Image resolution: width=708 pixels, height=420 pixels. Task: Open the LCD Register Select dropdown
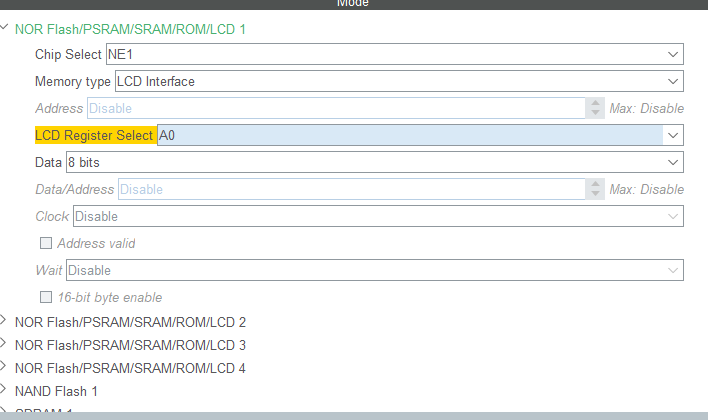click(x=673, y=135)
